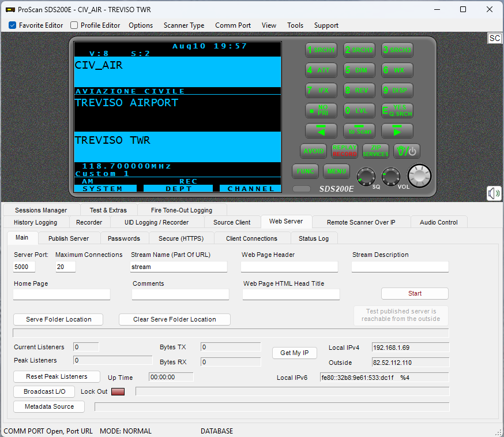This screenshot has height=437, width=504.
Task: Open the Passwords sub-tab
Action: click(x=124, y=238)
